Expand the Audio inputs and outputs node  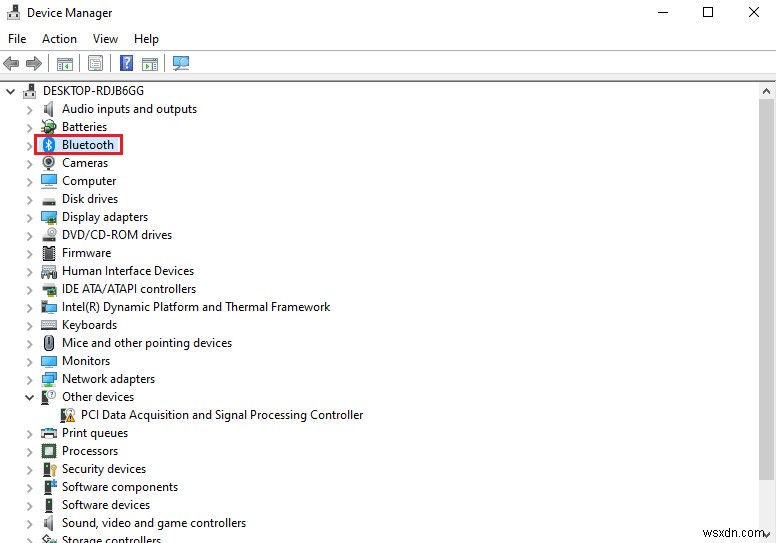tap(29, 110)
